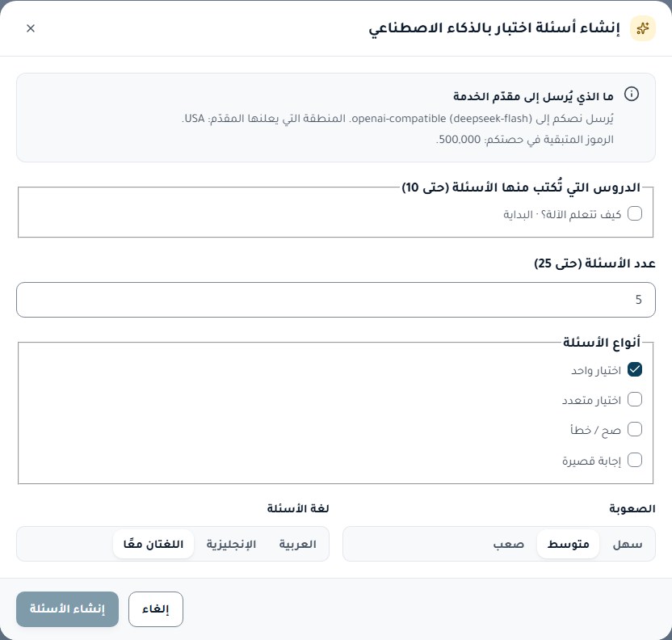
Task: Click the 'إنشاء الأسئلة' generate button
Action: point(67,609)
